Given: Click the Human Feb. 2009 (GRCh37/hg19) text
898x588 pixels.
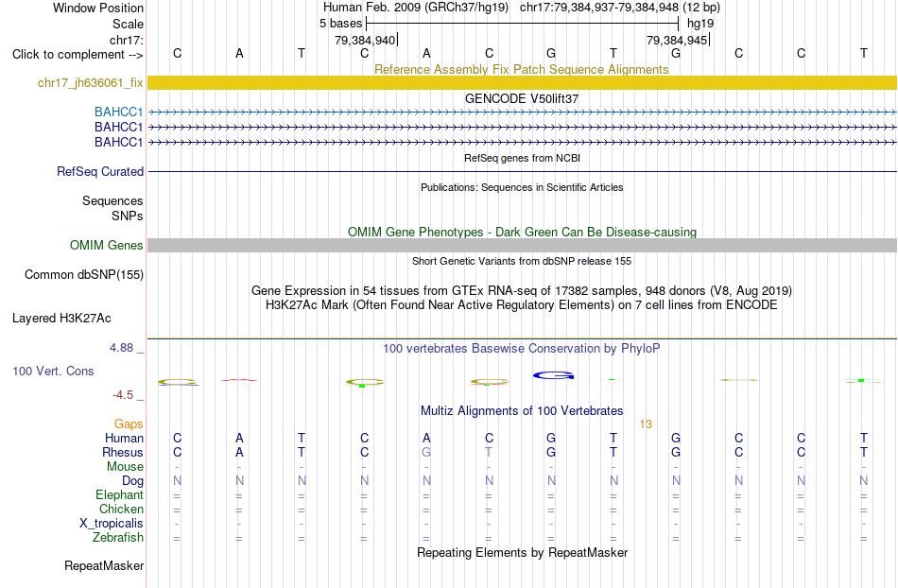Looking at the screenshot, I should tap(416, 8).
